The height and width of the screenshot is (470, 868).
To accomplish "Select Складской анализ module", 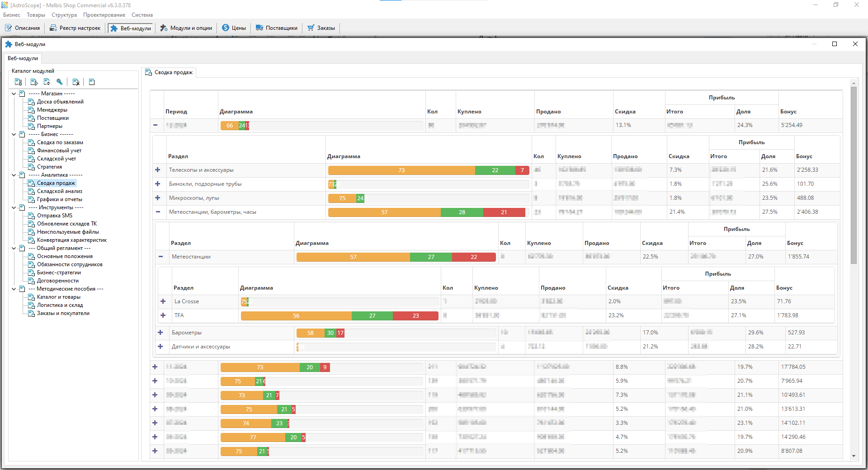I will [60, 191].
